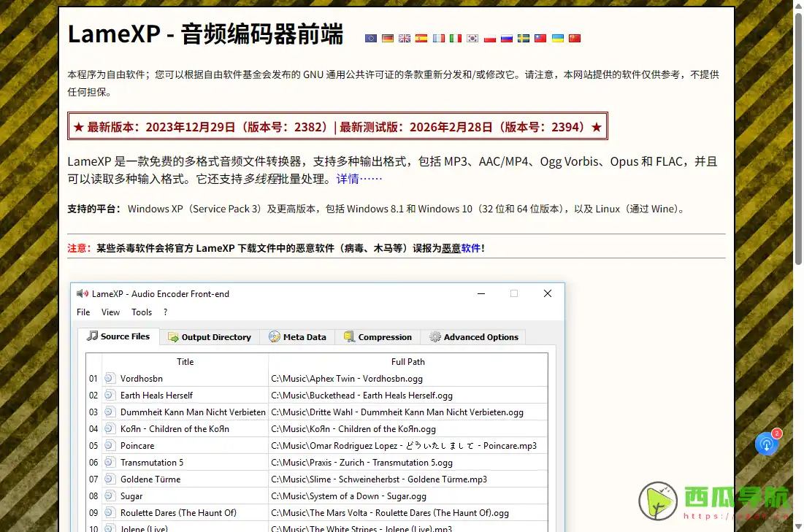Switch to the Source Files tab
The height and width of the screenshot is (532, 804).
[x=118, y=336]
